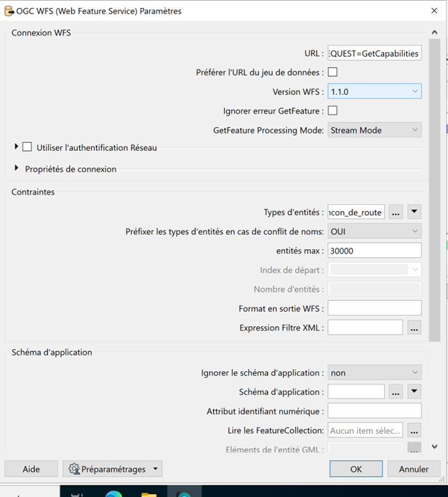Click the Préparamétrages gear icon
This screenshot has height=497, width=448.
click(x=74, y=469)
